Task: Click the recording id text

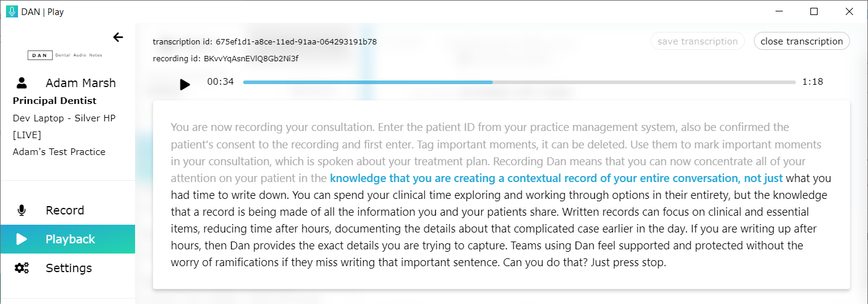Action: pyautogui.click(x=226, y=58)
